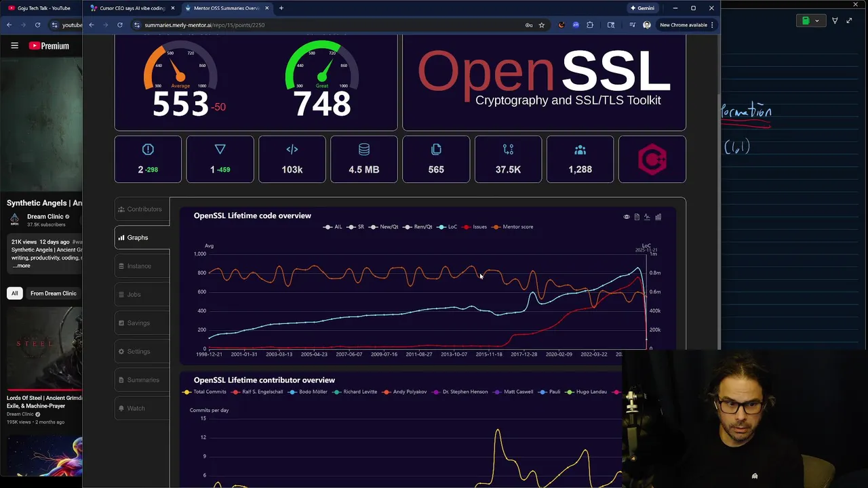This screenshot has width=868, height=488.
Task: Toggle the LoC legend series
Action: 448,227
